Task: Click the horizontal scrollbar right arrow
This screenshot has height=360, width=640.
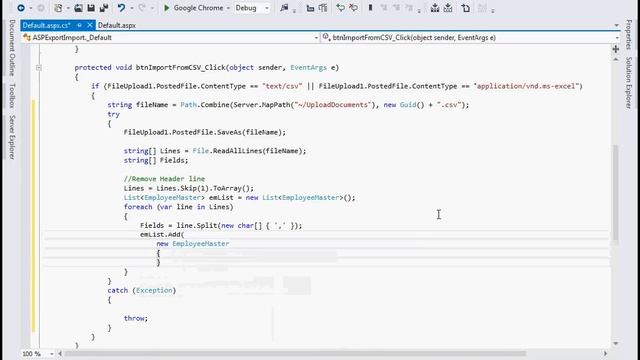Action: 605,353
